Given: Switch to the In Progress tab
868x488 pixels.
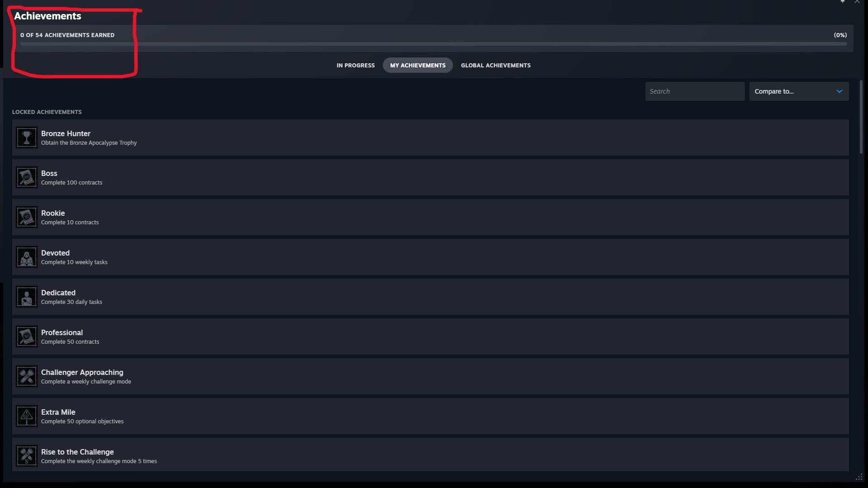Looking at the screenshot, I should (355, 65).
